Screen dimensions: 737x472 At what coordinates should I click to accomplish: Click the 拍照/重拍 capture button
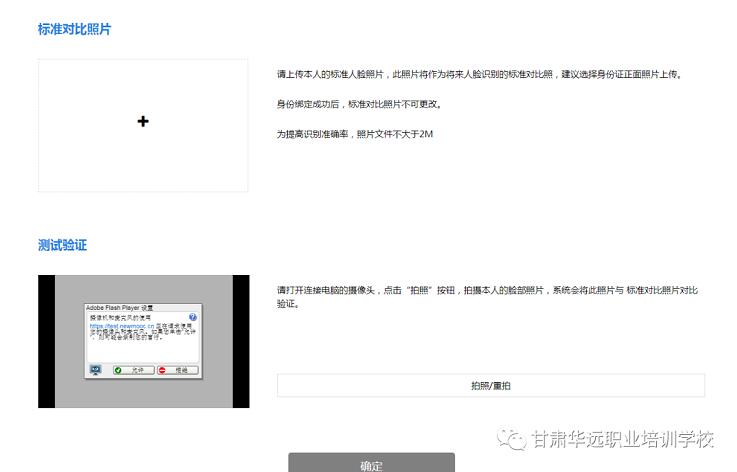click(490, 386)
